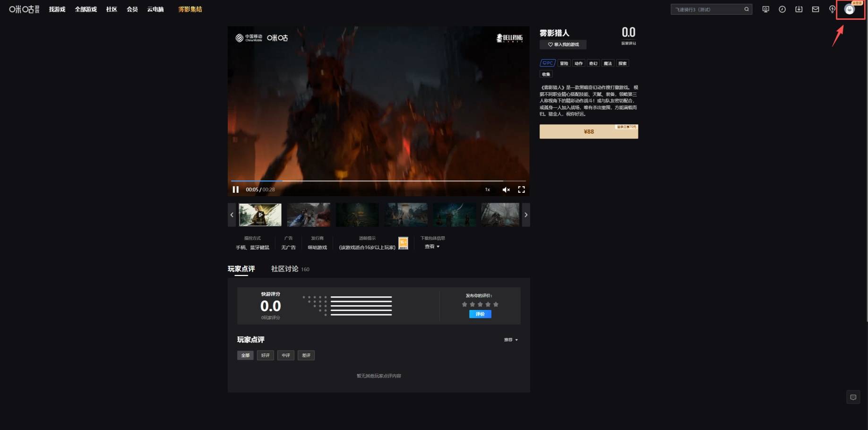Show previous thumbnails with left arrow
This screenshot has height=430, width=868.
232,215
